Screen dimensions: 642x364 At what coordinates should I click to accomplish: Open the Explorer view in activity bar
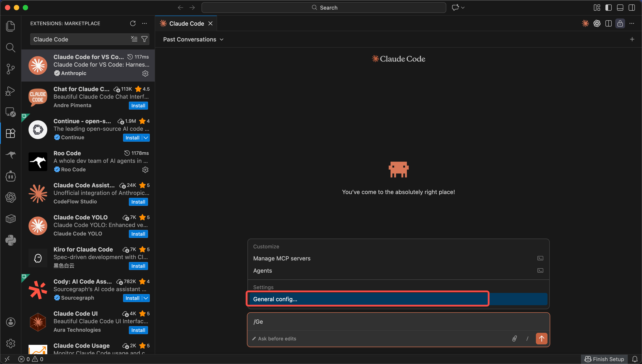point(10,26)
